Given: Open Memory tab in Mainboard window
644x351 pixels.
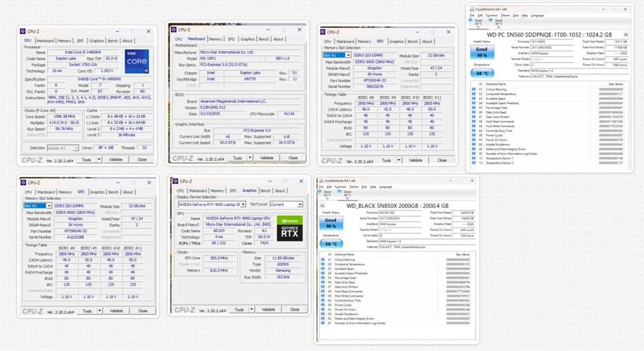Looking at the screenshot, I should point(215,39).
